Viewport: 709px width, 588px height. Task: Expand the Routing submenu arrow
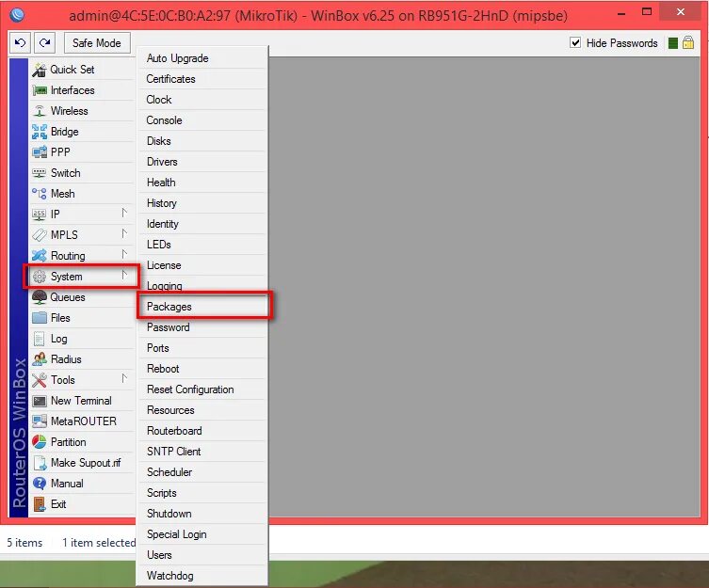[124, 254]
